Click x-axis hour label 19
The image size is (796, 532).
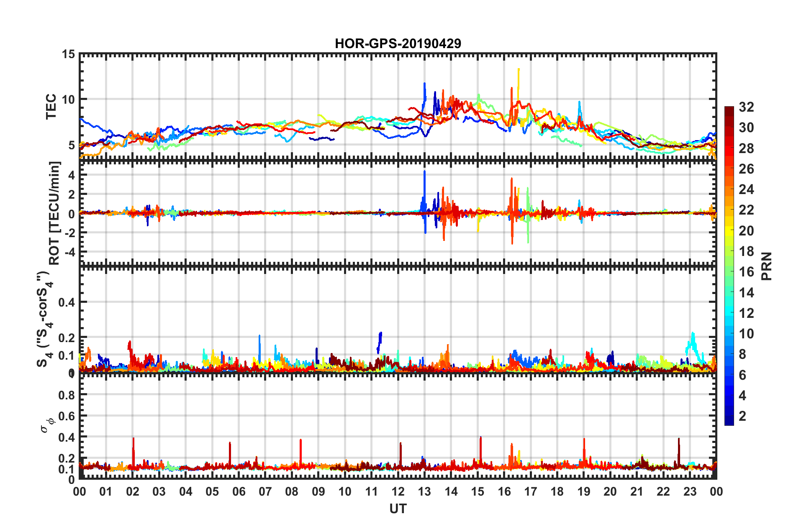[584, 491]
